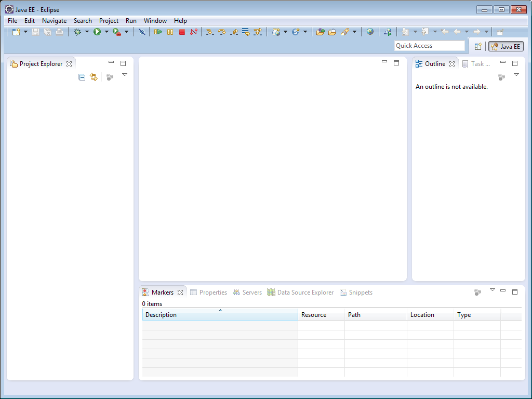Screen dimensions: 532x399
Task: Open the New wizard dropdown arrow
Action: tap(25, 32)
